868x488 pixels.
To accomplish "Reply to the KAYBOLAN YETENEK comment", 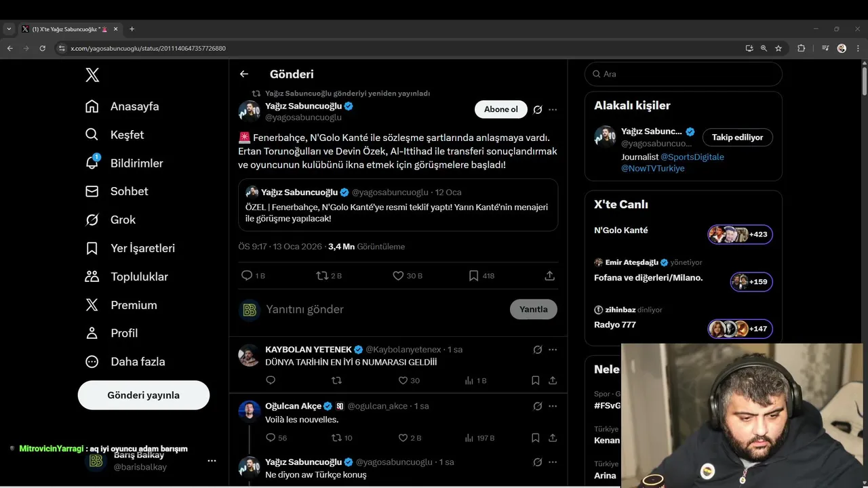I will (x=271, y=381).
